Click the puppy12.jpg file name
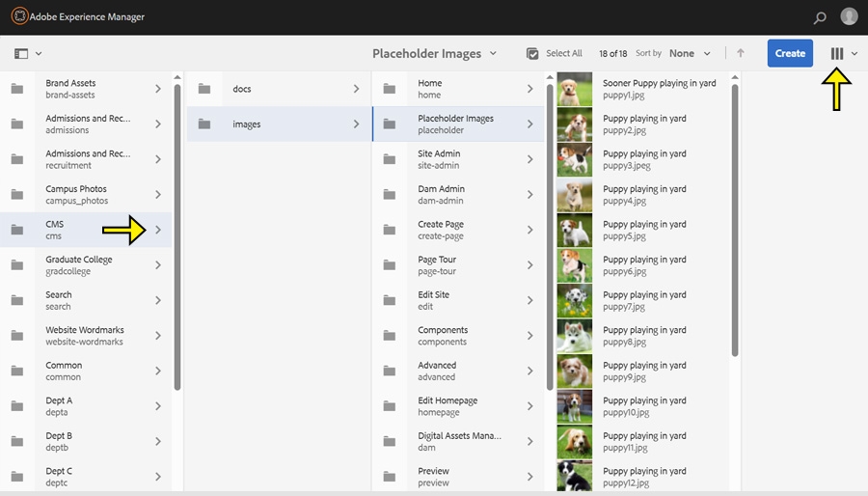This screenshot has width=868, height=496. pos(626,483)
